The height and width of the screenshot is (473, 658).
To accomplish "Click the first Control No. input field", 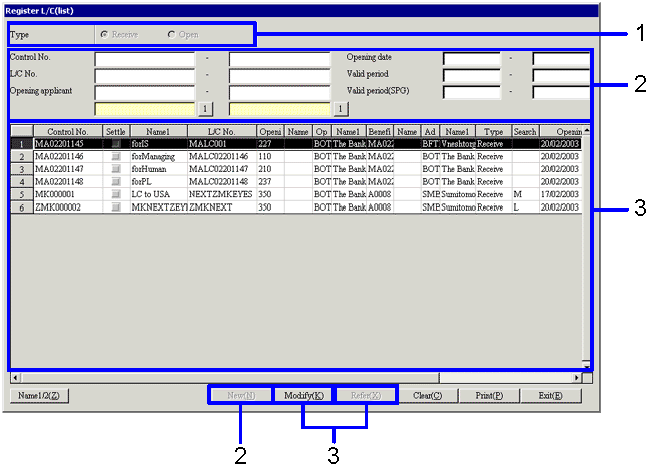I will pyautogui.click(x=144, y=58).
